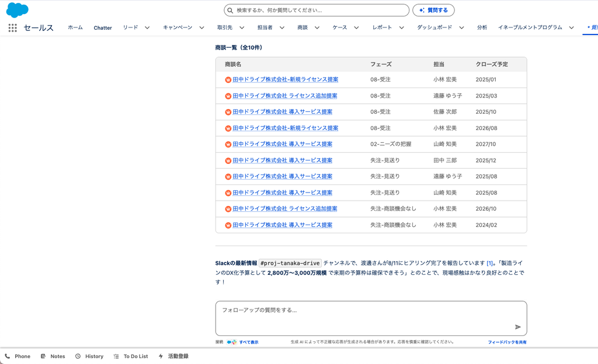Click the 佐藤 次郎 owner cell
This screenshot has height=364, width=598.
pos(444,112)
